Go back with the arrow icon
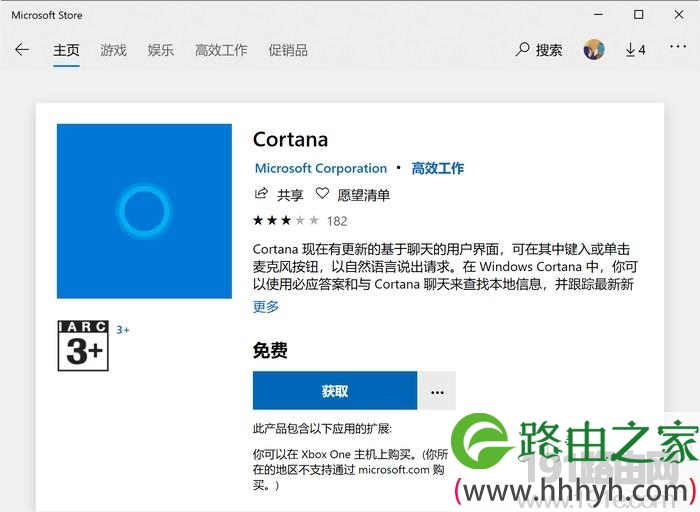This screenshot has width=700, height=512. pos(21,50)
